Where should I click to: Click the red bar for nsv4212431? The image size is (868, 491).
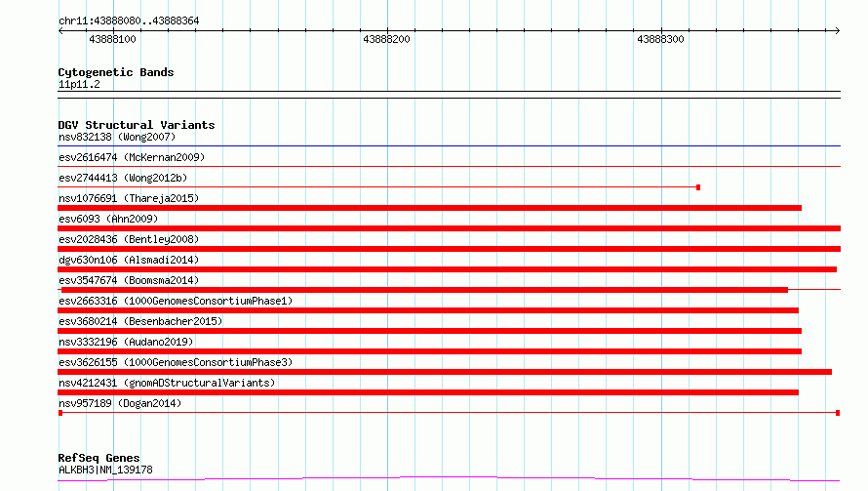[x=428, y=392]
